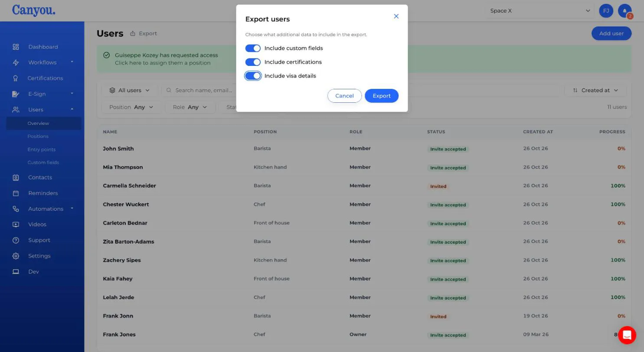644x352 pixels.
Task: Click the Settings gear icon
Action: [x=16, y=256]
